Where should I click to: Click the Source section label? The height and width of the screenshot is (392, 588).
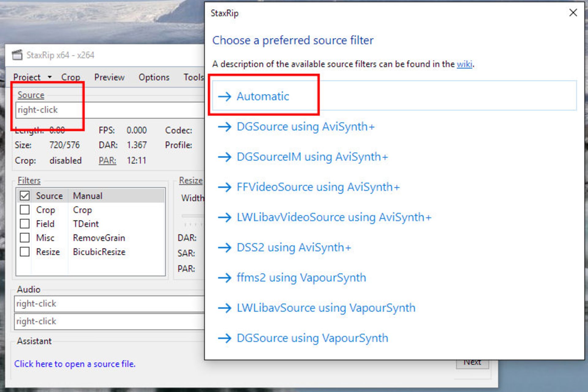click(31, 95)
